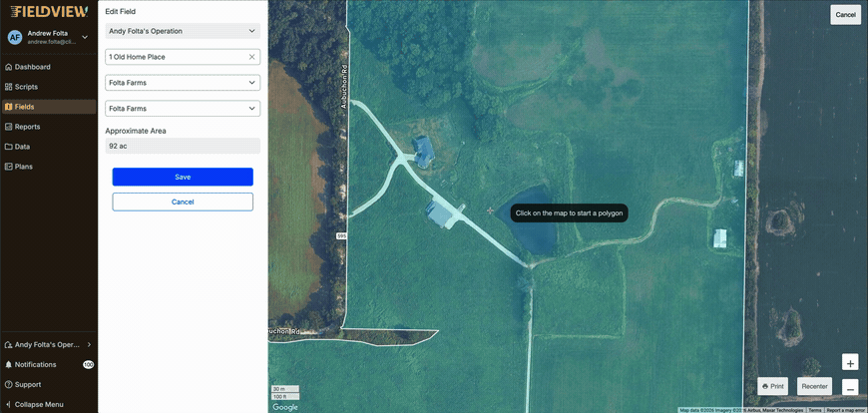Click Cancel at the map's top right

[845, 15]
